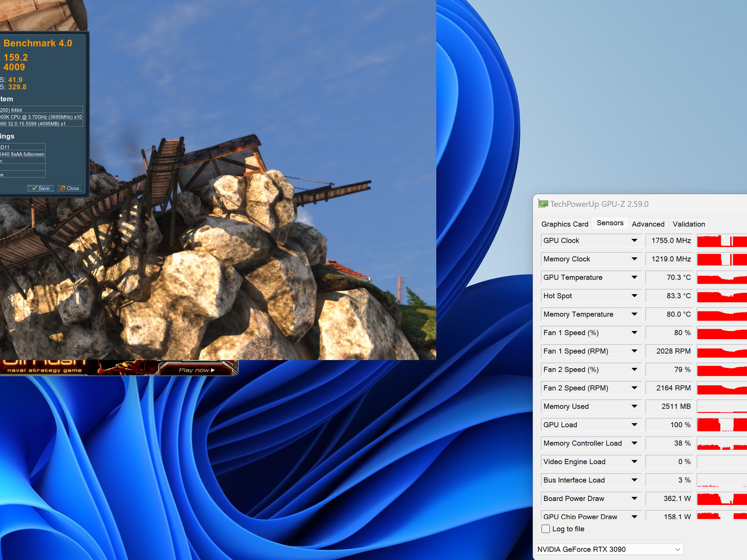Click the GPU Clock history graph
747x560 pixels.
pos(722,241)
